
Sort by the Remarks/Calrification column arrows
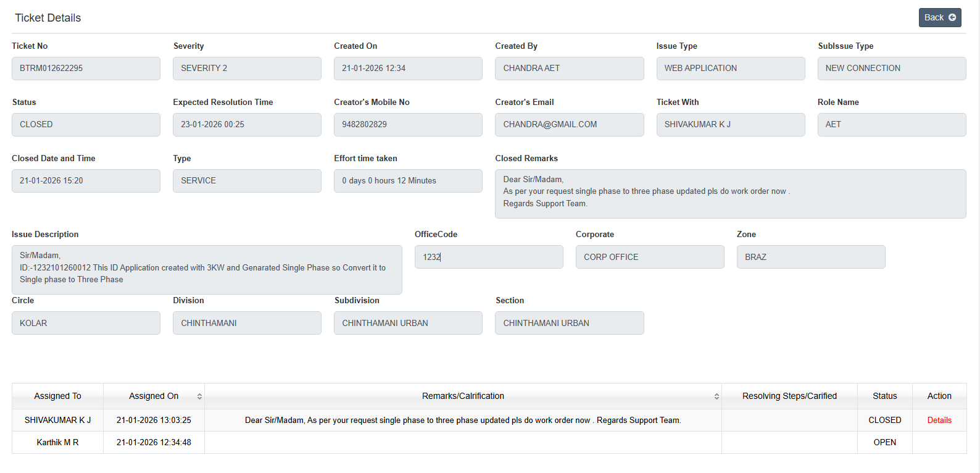click(716, 396)
